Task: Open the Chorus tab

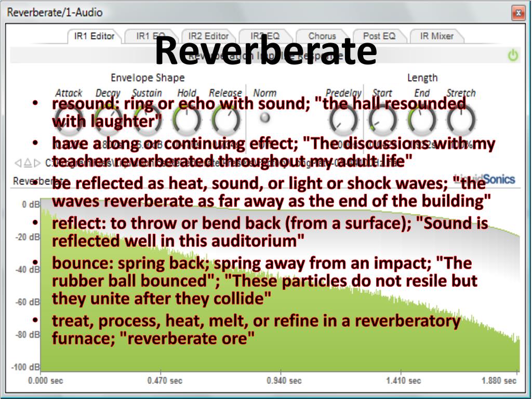Action: [x=322, y=36]
